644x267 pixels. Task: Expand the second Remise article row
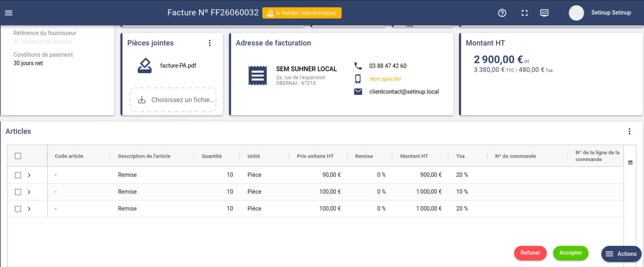(x=29, y=192)
